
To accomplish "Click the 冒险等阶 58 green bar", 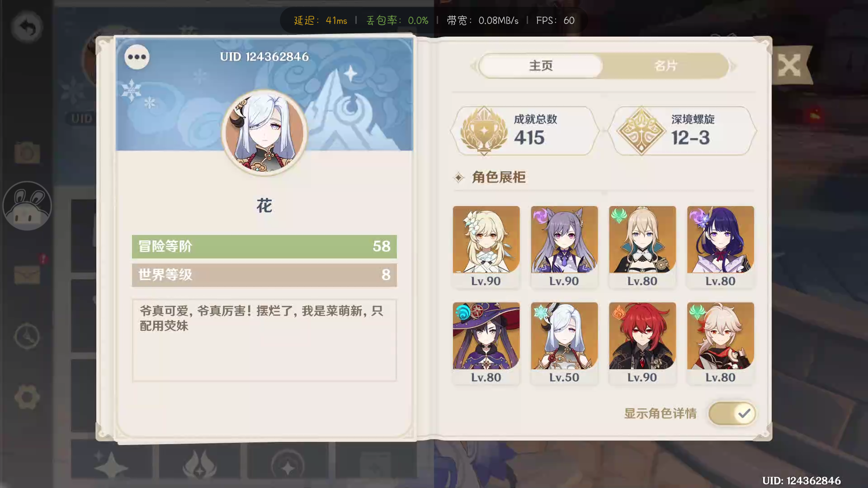I will [264, 246].
